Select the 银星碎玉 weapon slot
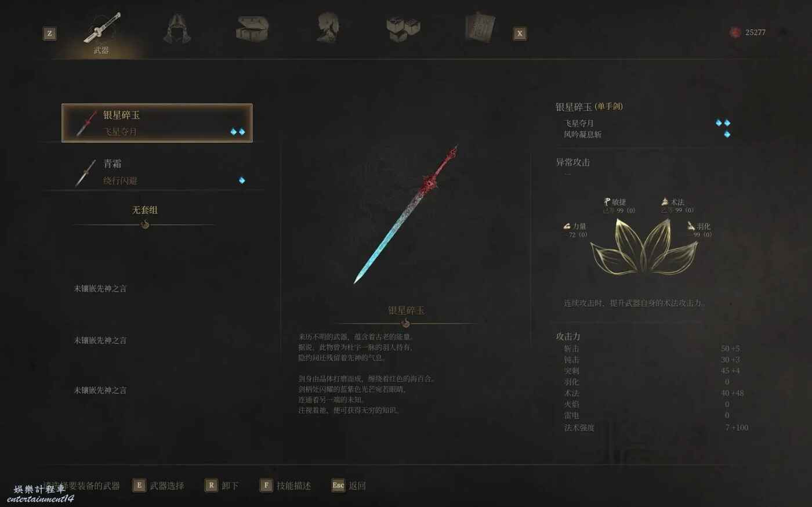 (x=157, y=123)
